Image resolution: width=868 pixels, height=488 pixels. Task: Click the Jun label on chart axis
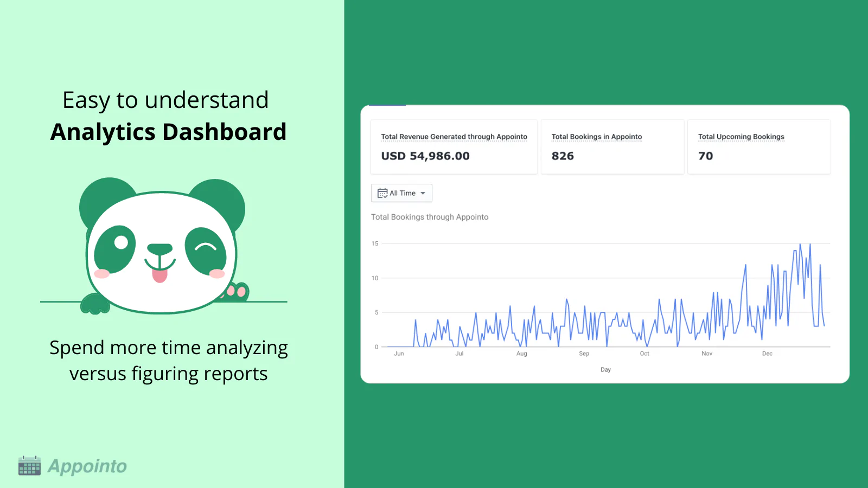(399, 354)
